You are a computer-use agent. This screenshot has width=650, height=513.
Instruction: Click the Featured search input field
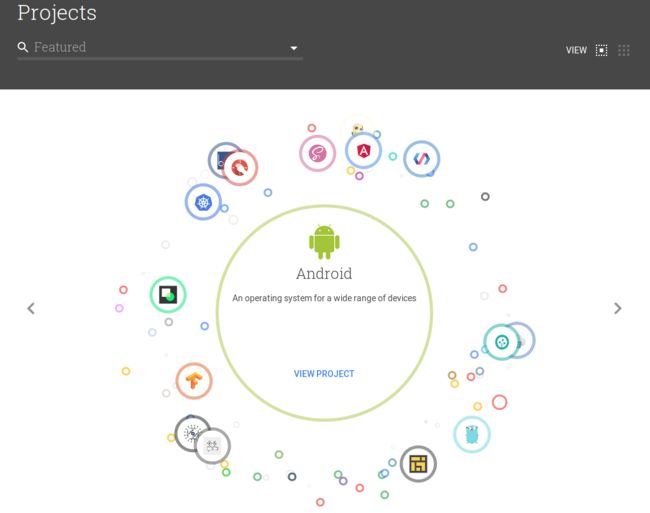pyautogui.click(x=160, y=47)
